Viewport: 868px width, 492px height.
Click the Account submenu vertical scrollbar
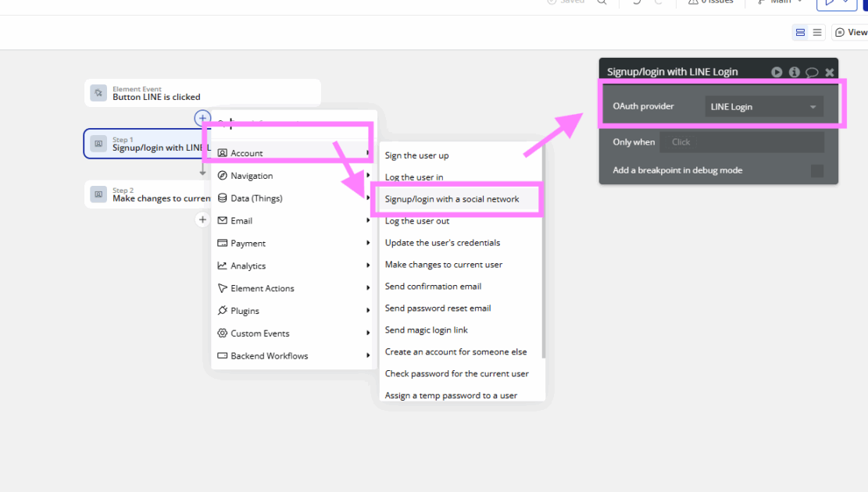[x=544, y=251]
